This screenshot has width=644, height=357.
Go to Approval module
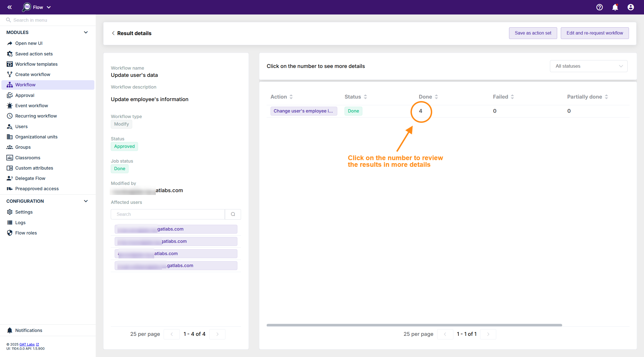point(48,95)
